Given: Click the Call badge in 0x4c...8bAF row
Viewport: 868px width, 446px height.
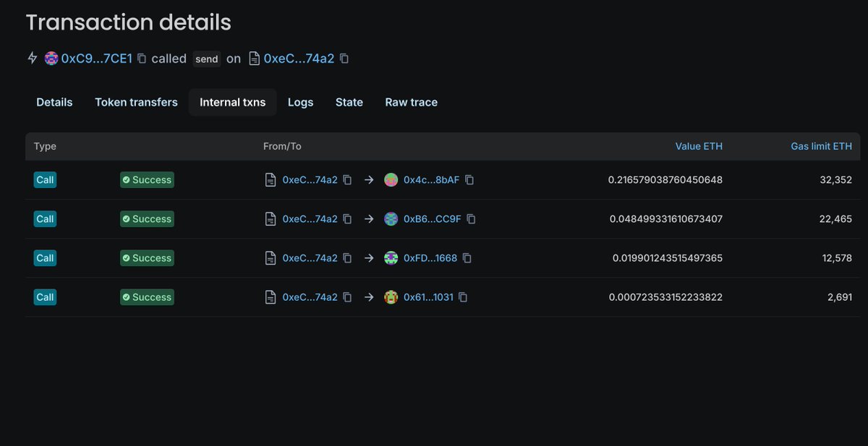Looking at the screenshot, I should tap(45, 180).
